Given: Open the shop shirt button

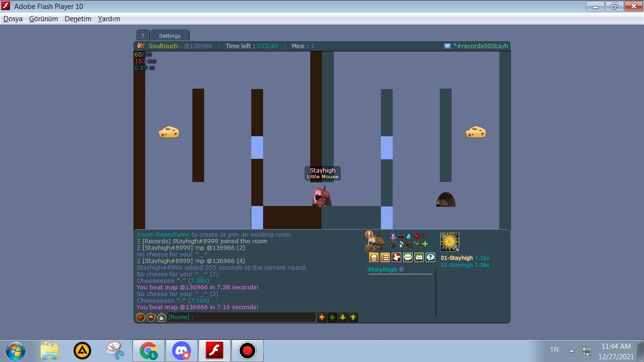Looking at the screenshot, I should click(396, 257).
